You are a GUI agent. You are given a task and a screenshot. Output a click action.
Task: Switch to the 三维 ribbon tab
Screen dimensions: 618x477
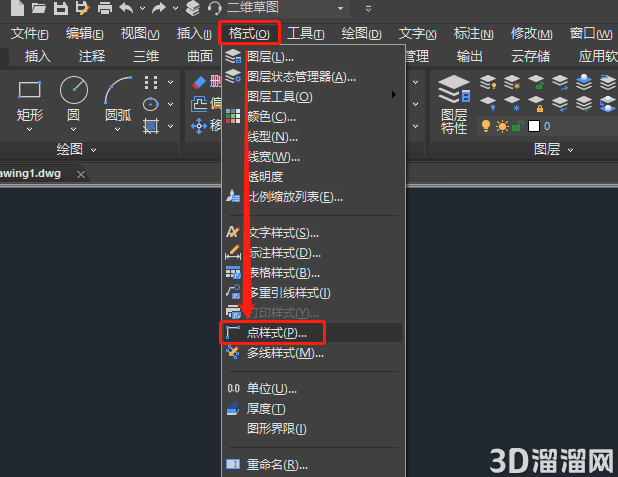[x=146, y=56]
